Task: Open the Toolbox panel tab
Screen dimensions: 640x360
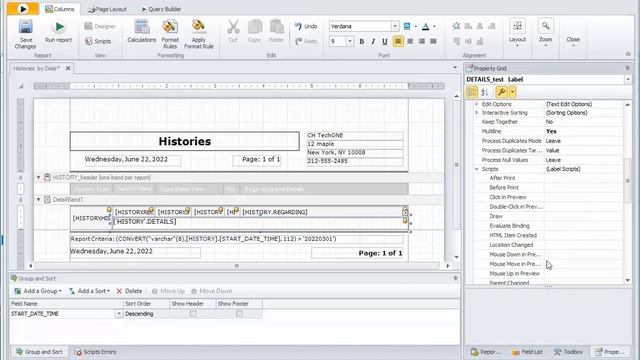Action: pos(568,352)
